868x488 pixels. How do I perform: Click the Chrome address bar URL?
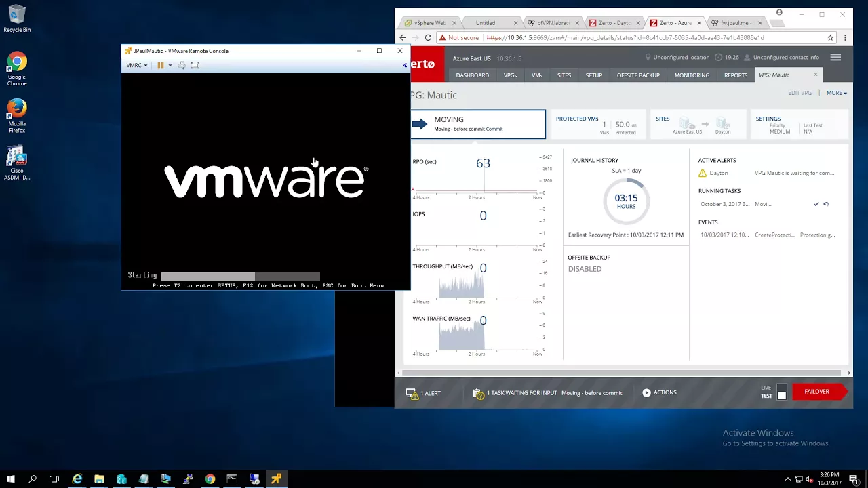(x=625, y=38)
